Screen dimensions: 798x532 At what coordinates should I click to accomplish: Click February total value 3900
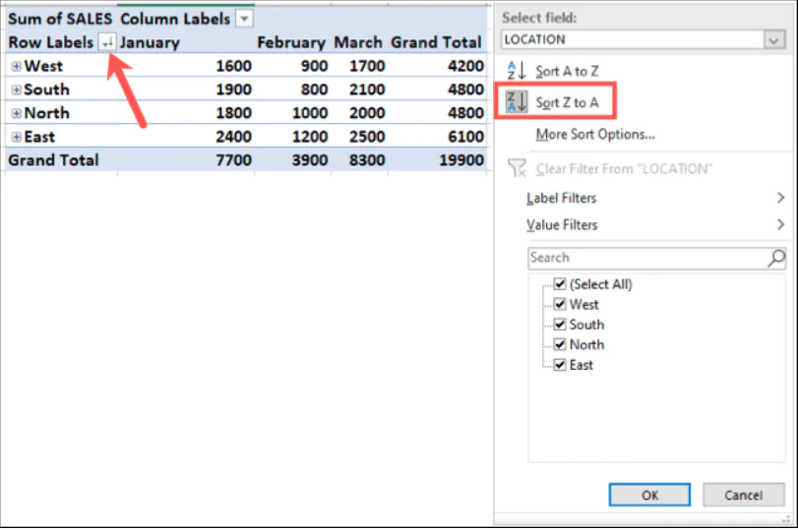pyautogui.click(x=310, y=160)
